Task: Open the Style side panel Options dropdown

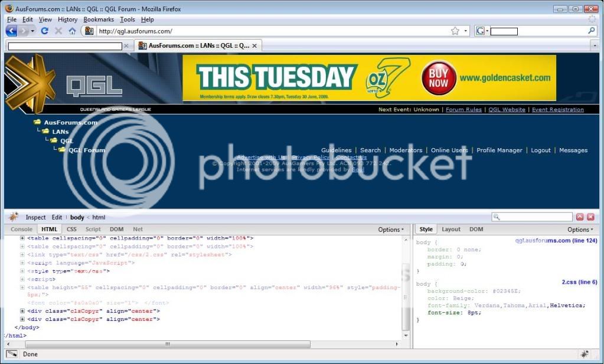Action: pyautogui.click(x=580, y=229)
